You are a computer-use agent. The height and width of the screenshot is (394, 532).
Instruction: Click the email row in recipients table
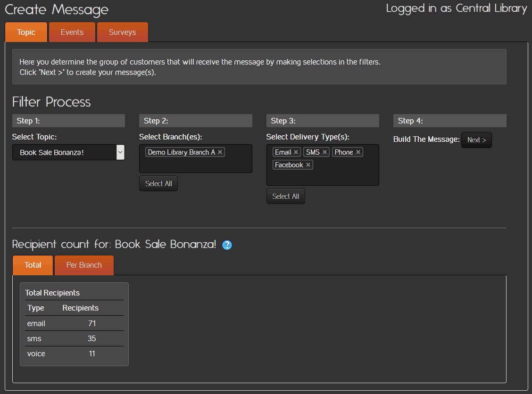coord(74,324)
